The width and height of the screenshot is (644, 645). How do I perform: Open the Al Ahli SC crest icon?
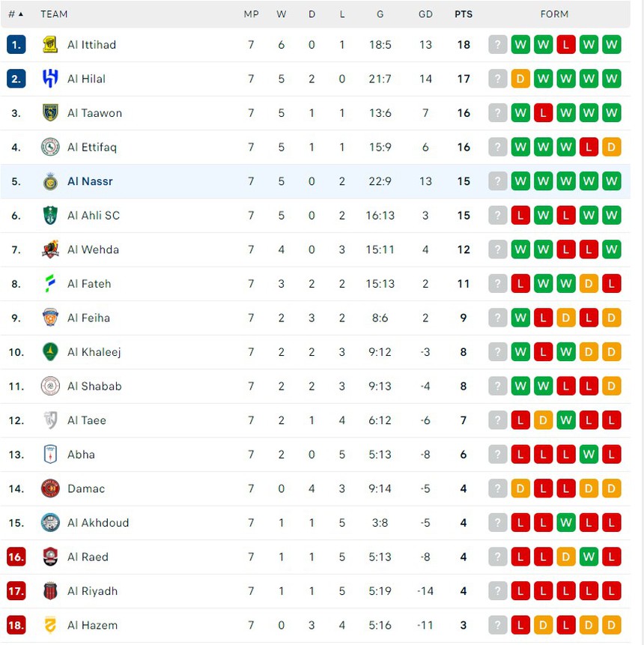point(50,215)
